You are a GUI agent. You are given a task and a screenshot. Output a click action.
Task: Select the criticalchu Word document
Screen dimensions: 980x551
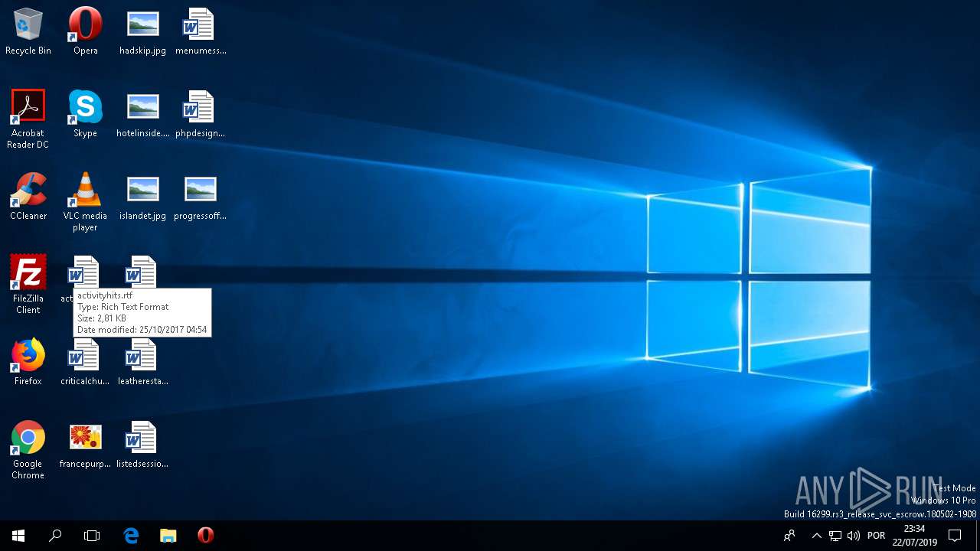click(x=85, y=362)
